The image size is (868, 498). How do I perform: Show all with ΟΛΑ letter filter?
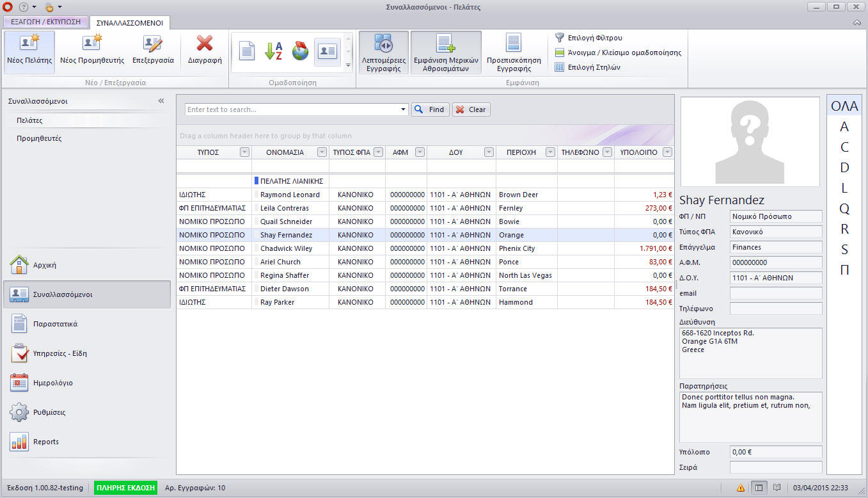[844, 106]
